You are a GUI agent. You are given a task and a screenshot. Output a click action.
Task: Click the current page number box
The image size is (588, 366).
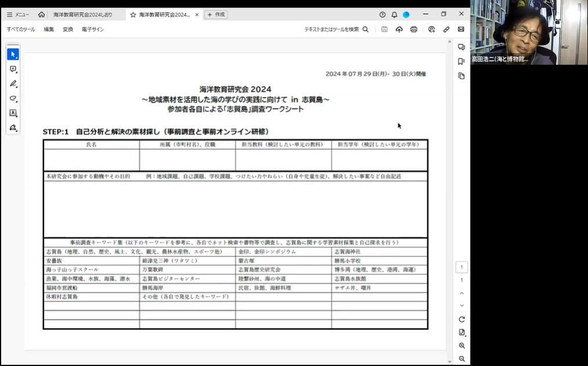pos(462,267)
